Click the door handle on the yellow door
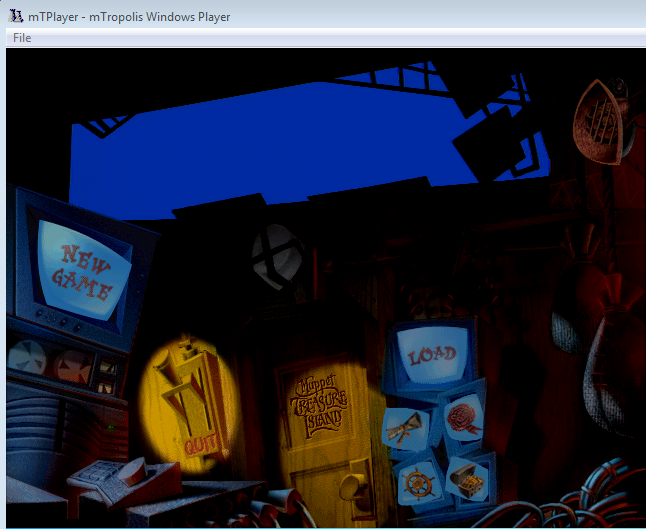The height and width of the screenshot is (529, 646). coord(349,487)
